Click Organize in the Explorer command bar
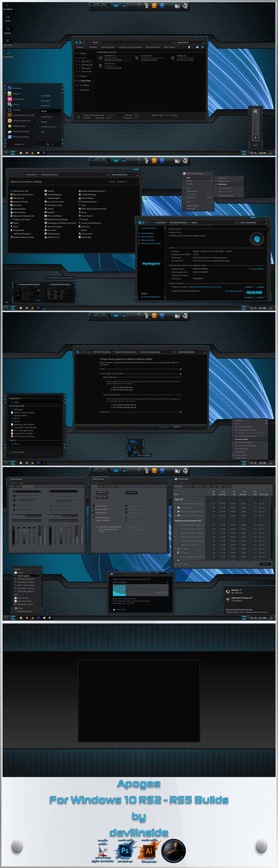 [80, 47]
